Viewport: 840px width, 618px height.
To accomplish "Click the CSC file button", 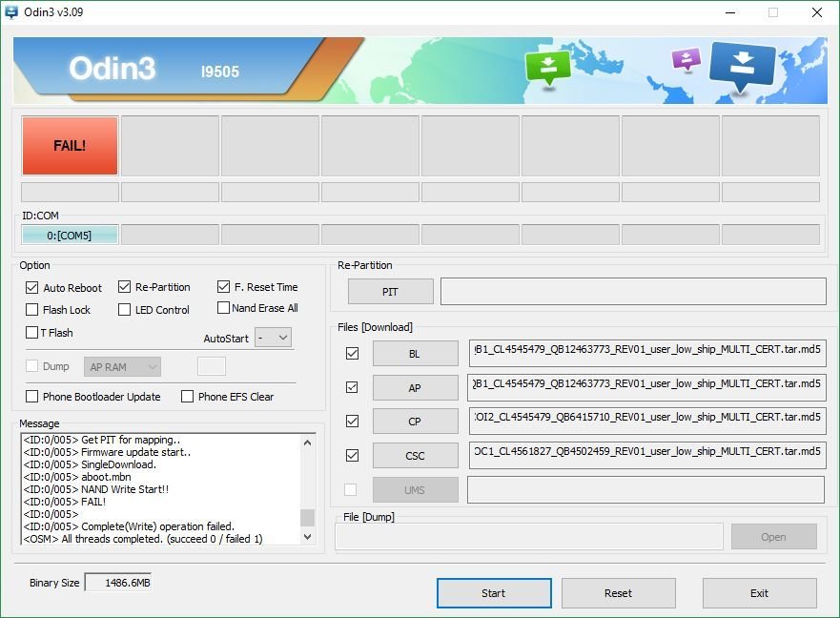I will click(415, 456).
